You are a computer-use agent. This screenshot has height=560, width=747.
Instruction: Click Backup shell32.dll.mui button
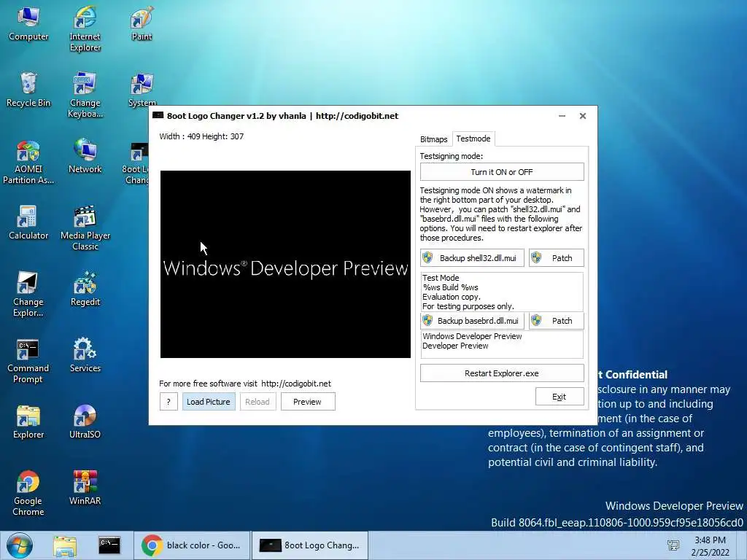click(472, 258)
